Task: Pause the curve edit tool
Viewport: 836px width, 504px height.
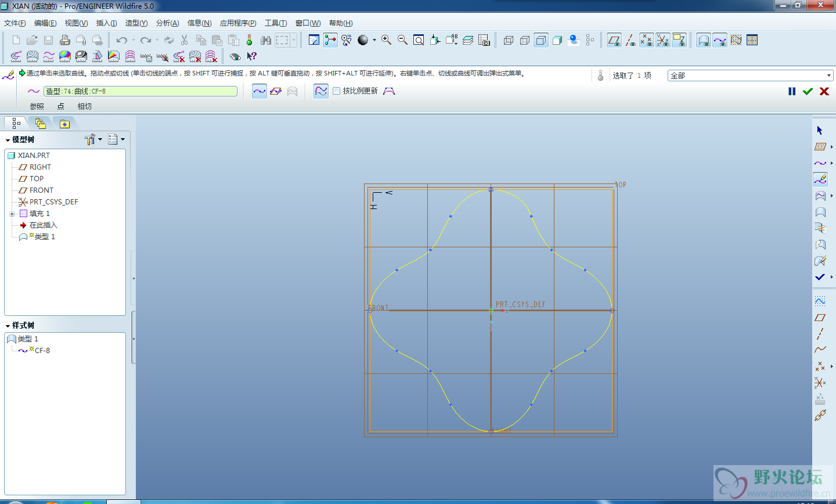Action: click(x=792, y=91)
